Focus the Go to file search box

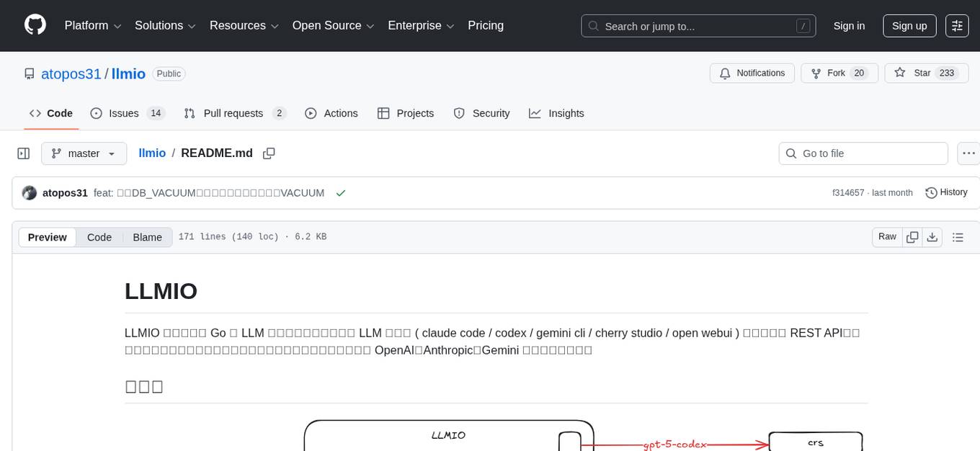863,153
